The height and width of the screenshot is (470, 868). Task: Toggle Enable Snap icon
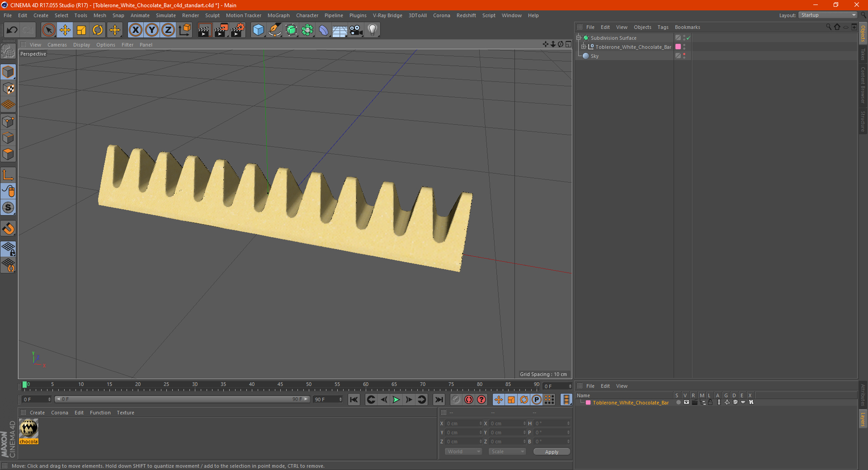[x=8, y=228]
